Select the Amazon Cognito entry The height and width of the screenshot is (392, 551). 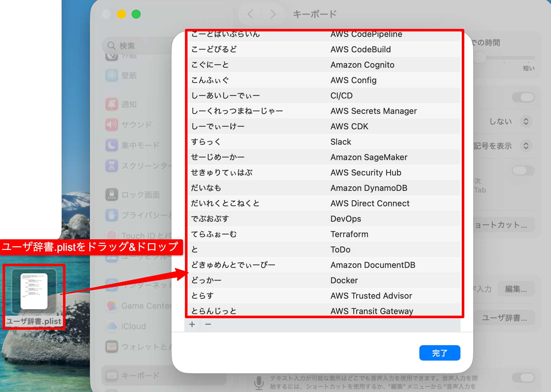pyautogui.click(x=324, y=65)
